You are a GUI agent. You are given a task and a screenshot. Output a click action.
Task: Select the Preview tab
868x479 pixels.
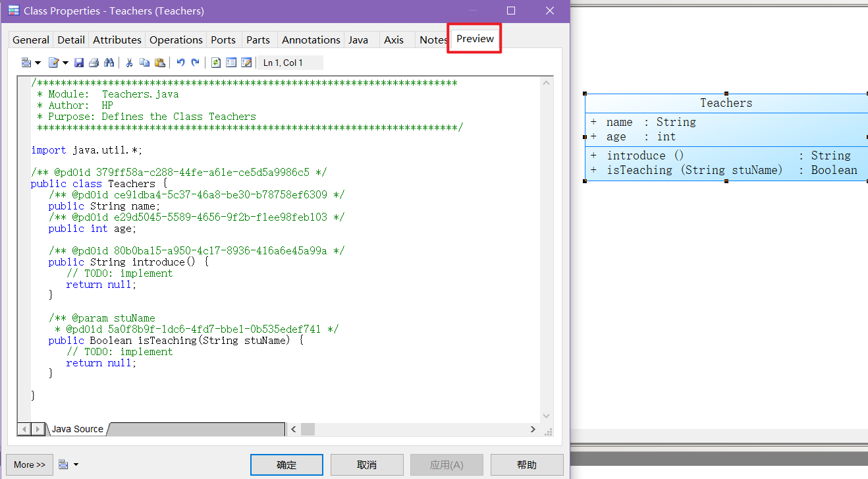pyautogui.click(x=475, y=38)
